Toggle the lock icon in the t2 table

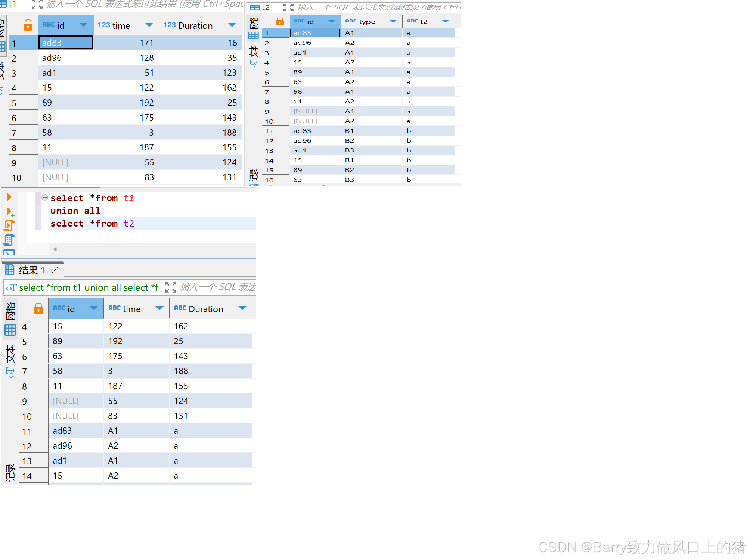coord(280,21)
